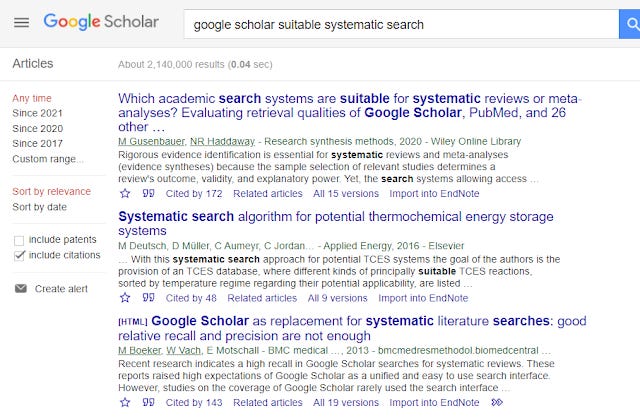Open All 15 versions

click(346, 193)
